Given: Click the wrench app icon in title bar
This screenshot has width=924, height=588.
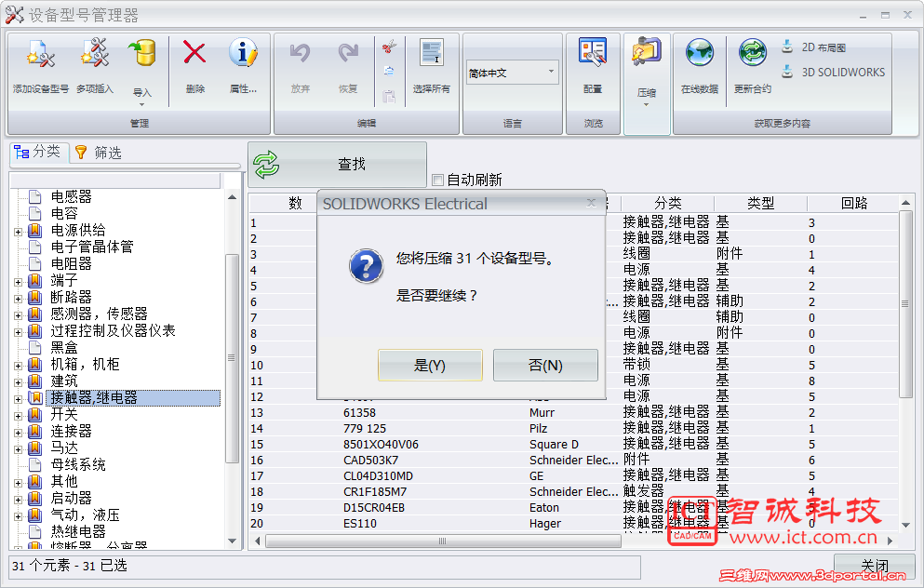Looking at the screenshot, I should [14, 14].
